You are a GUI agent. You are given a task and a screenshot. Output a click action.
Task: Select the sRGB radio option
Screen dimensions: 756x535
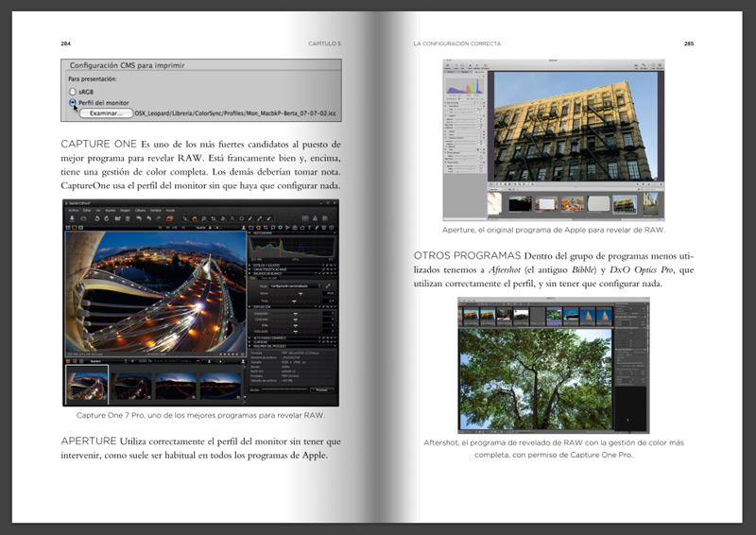73,92
